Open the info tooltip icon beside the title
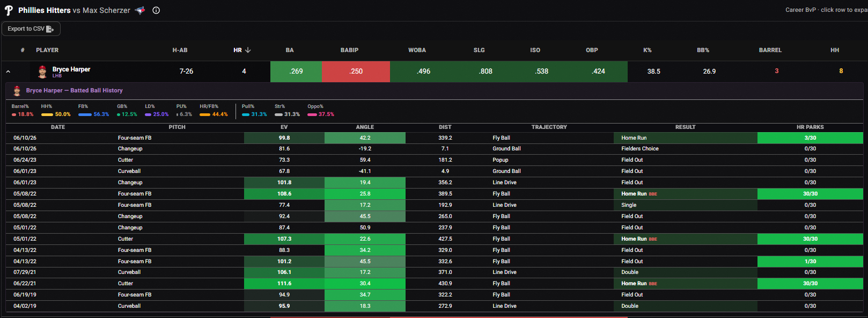Viewport: 868px width, 318px height. pyautogui.click(x=156, y=10)
